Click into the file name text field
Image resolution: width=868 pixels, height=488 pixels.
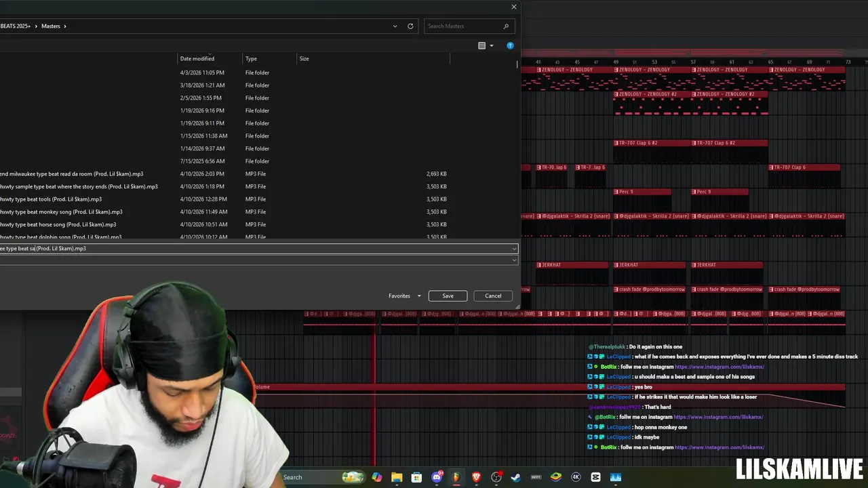254,249
